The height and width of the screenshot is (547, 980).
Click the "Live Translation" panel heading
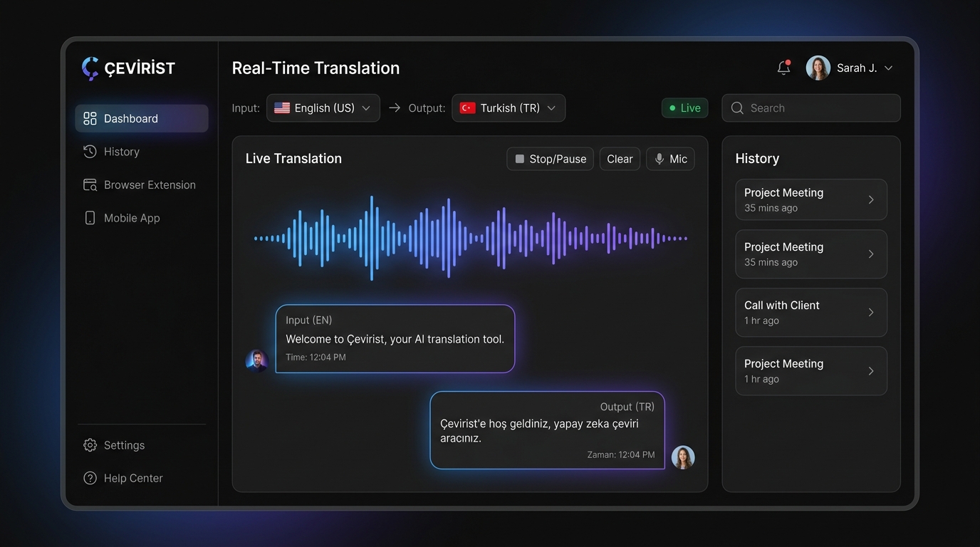[x=293, y=159]
